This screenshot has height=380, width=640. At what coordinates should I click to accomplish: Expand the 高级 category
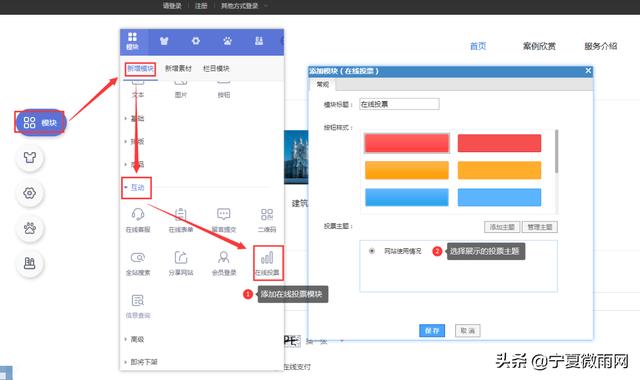point(134,339)
